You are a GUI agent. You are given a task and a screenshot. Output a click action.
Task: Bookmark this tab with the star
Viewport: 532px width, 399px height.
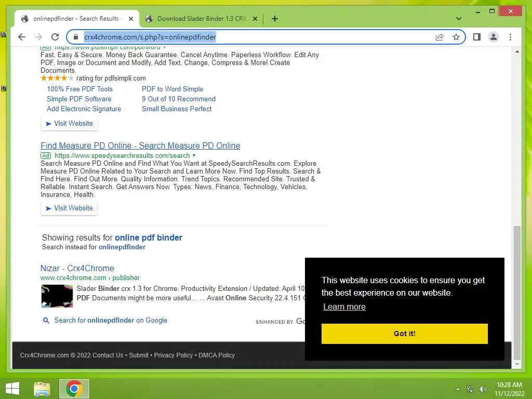(x=456, y=37)
